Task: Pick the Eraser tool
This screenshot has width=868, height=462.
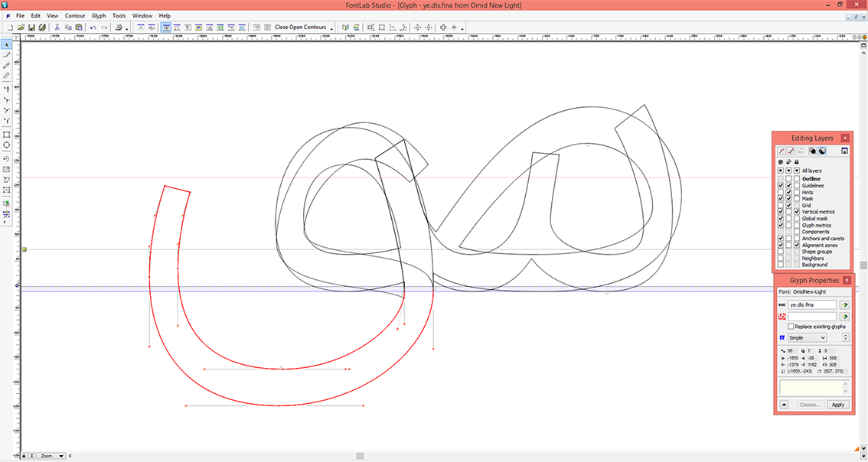Action: tap(7, 55)
